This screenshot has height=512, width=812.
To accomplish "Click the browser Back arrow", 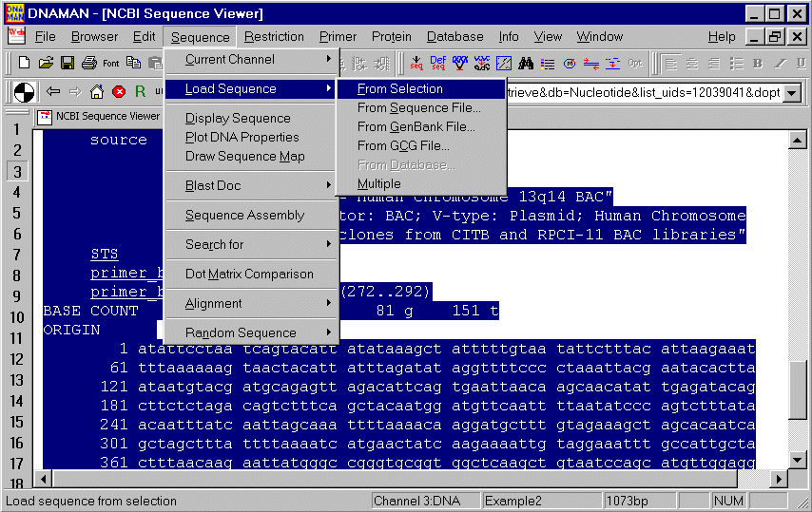I will [53, 91].
